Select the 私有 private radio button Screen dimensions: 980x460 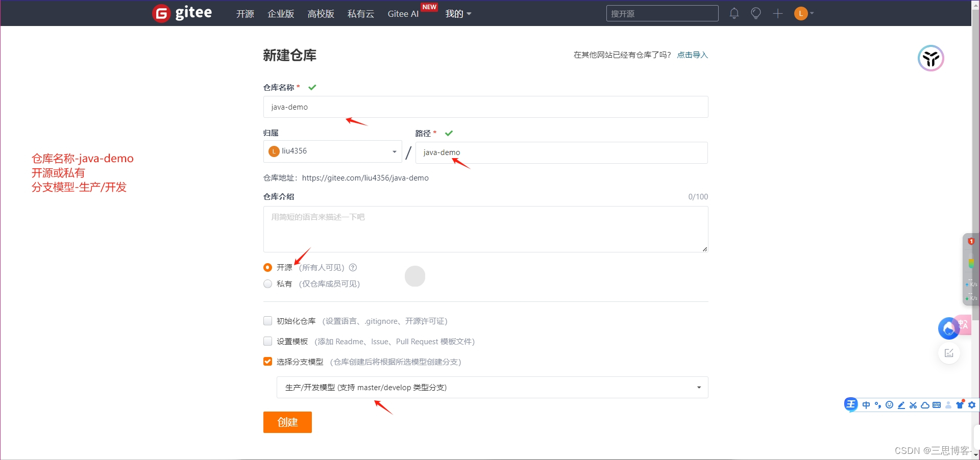click(x=267, y=284)
